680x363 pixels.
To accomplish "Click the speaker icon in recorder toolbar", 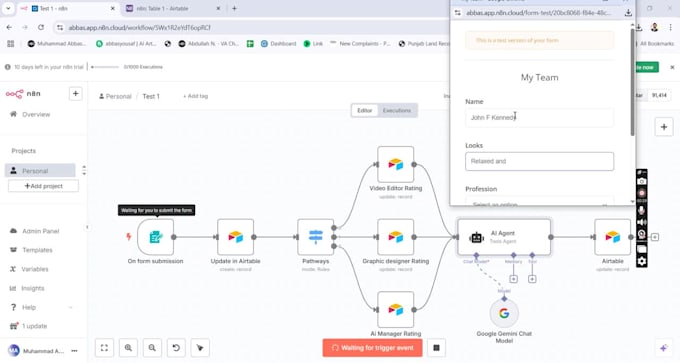I will 642,222.
